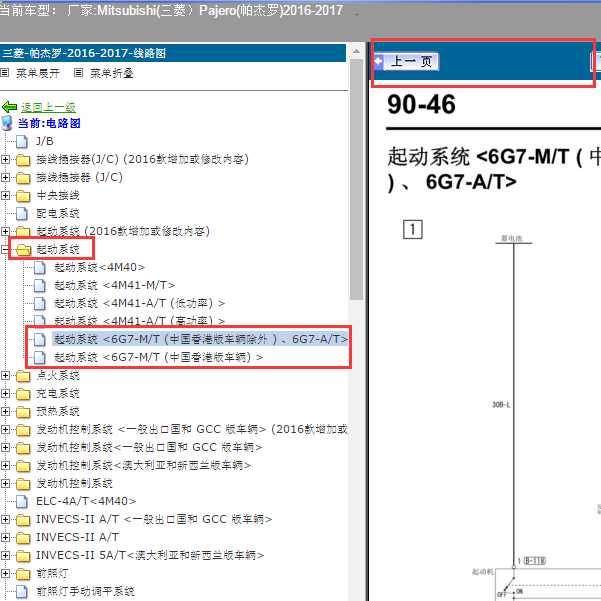This screenshot has width=601, height=601.
Task: Click 菜单折叠 to collapse all menus
Action: pyautogui.click(x=112, y=73)
